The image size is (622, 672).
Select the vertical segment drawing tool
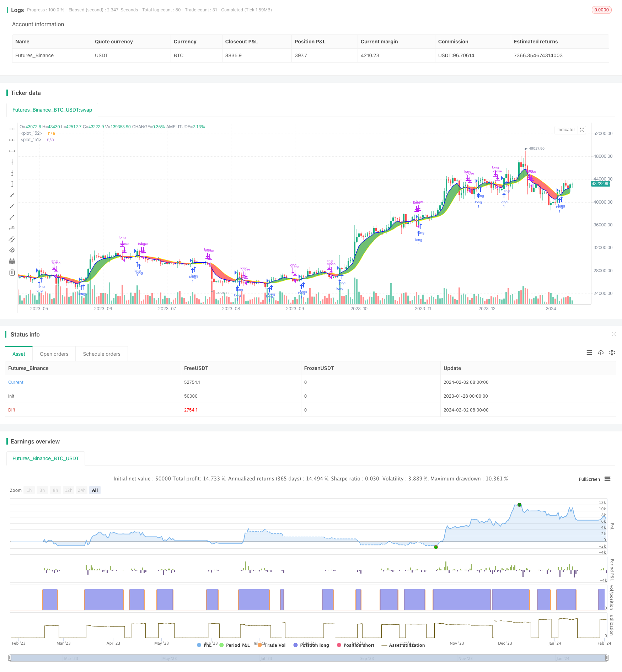point(12,184)
